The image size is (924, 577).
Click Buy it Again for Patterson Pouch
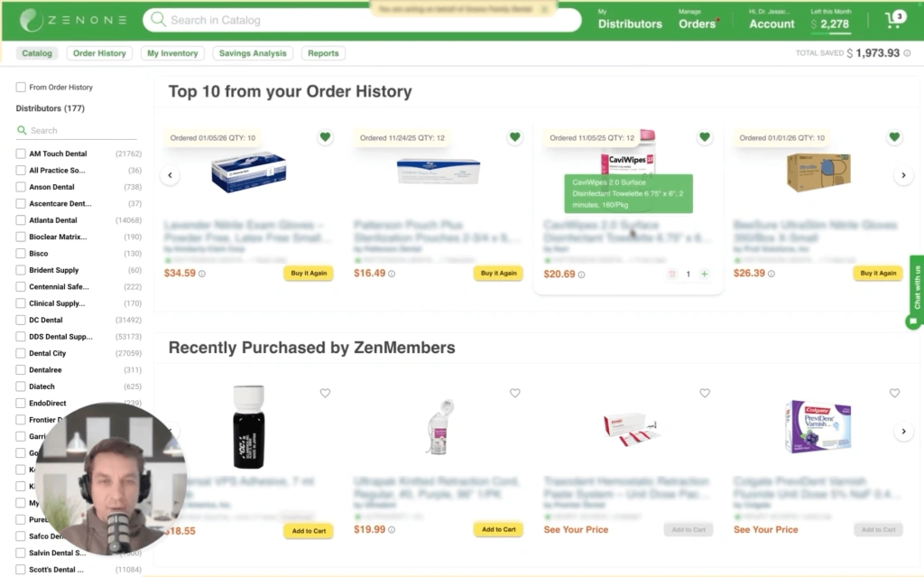[498, 273]
